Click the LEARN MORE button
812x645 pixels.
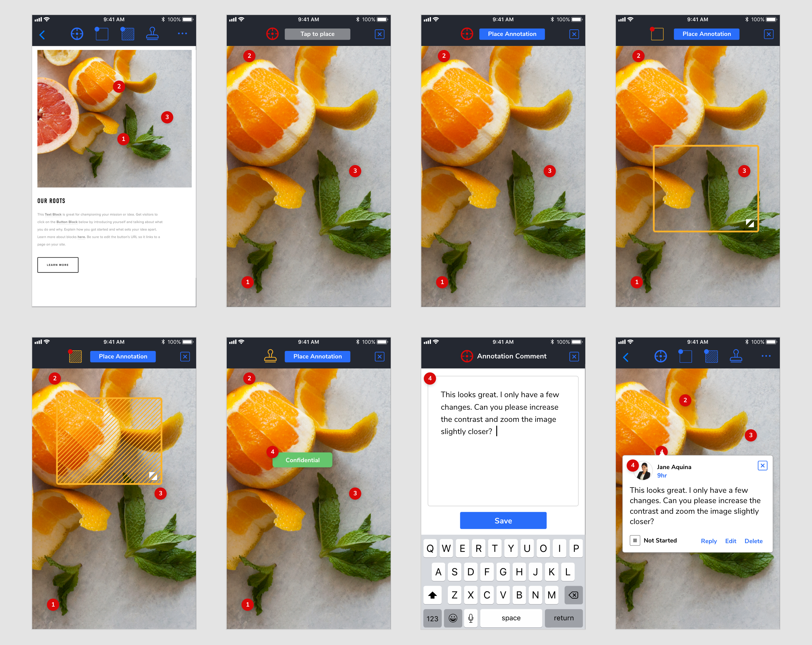[x=58, y=265]
